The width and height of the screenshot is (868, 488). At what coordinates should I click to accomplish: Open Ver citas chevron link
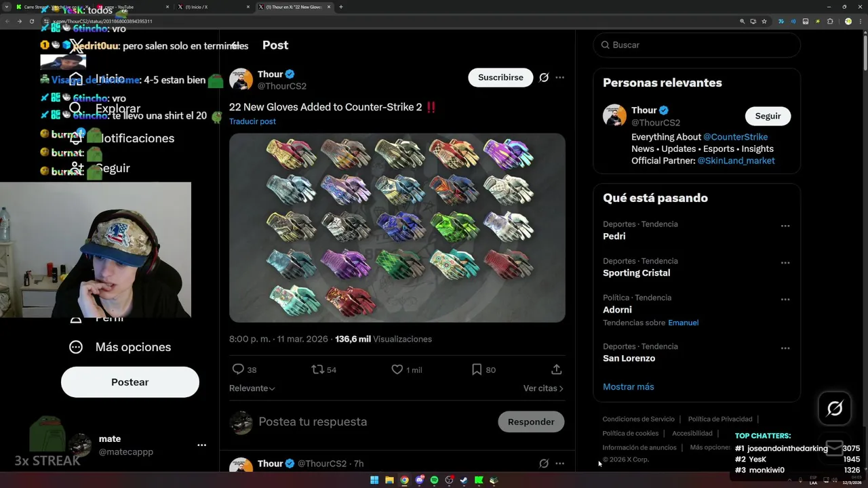pyautogui.click(x=543, y=388)
